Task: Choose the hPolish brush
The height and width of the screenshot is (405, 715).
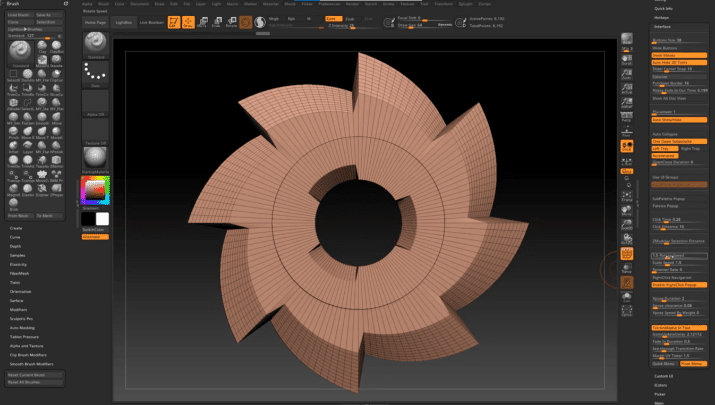Action: [57, 147]
